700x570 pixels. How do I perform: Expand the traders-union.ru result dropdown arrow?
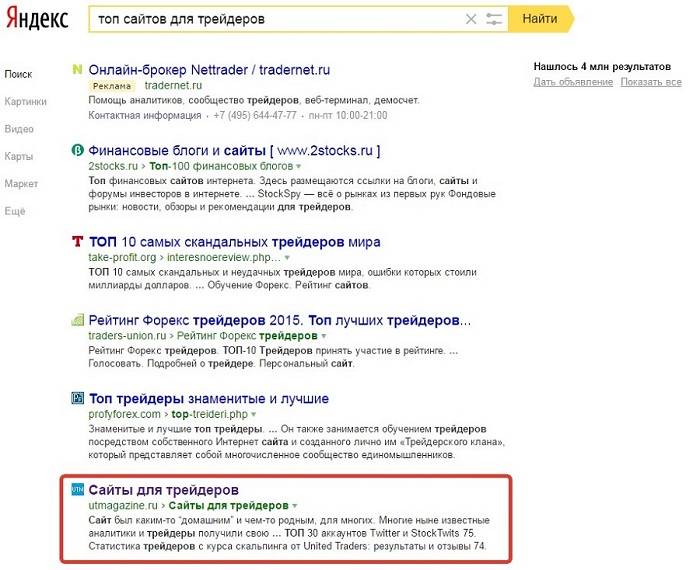(324, 336)
